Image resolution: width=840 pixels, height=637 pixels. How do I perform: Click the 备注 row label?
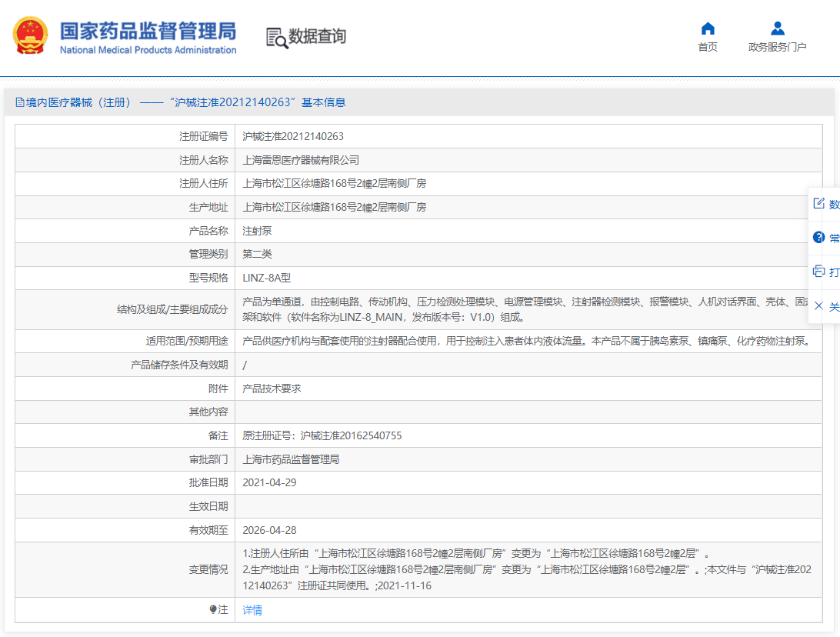pos(218,436)
